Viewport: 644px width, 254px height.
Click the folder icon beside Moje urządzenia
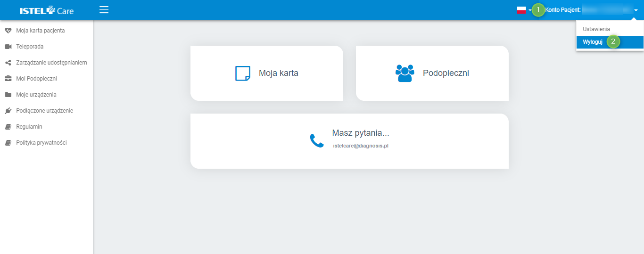(8, 95)
